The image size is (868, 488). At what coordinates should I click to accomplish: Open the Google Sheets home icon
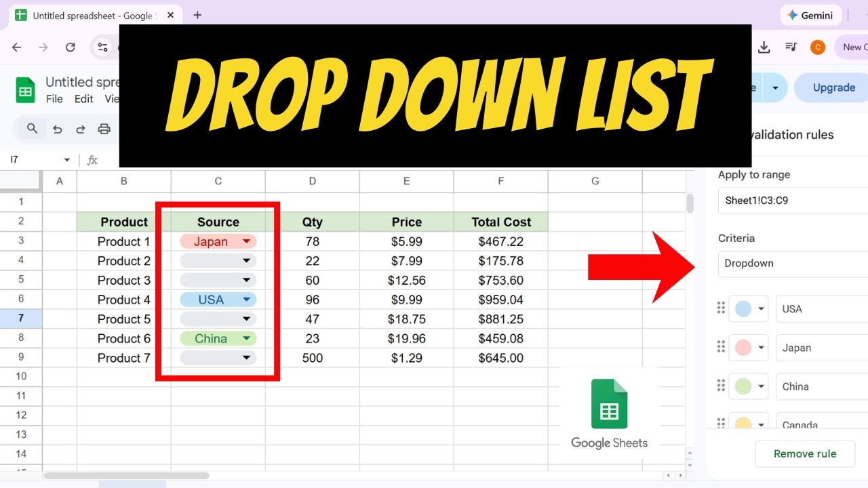pos(26,90)
